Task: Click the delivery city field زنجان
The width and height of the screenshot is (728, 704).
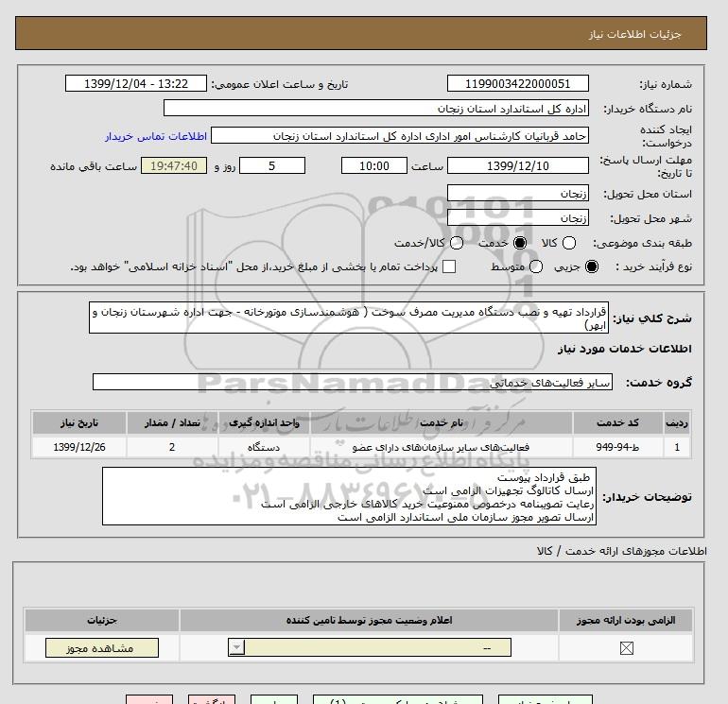Action: click(518, 217)
